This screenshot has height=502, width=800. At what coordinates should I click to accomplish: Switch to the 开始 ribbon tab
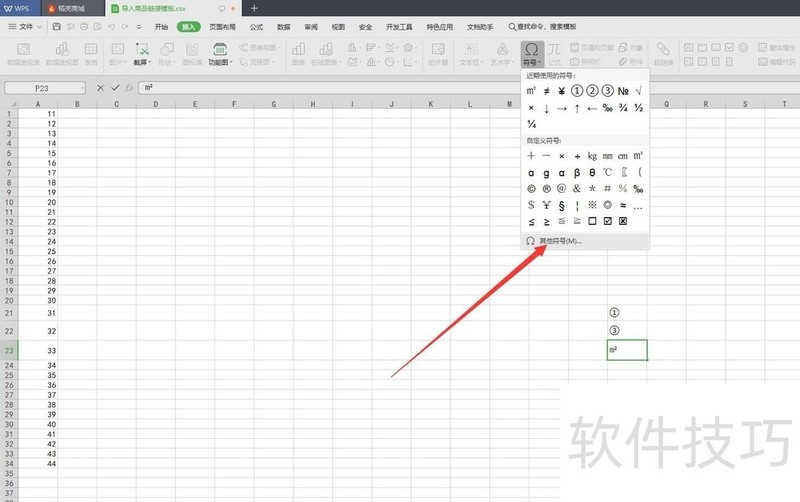[x=161, y=27]
